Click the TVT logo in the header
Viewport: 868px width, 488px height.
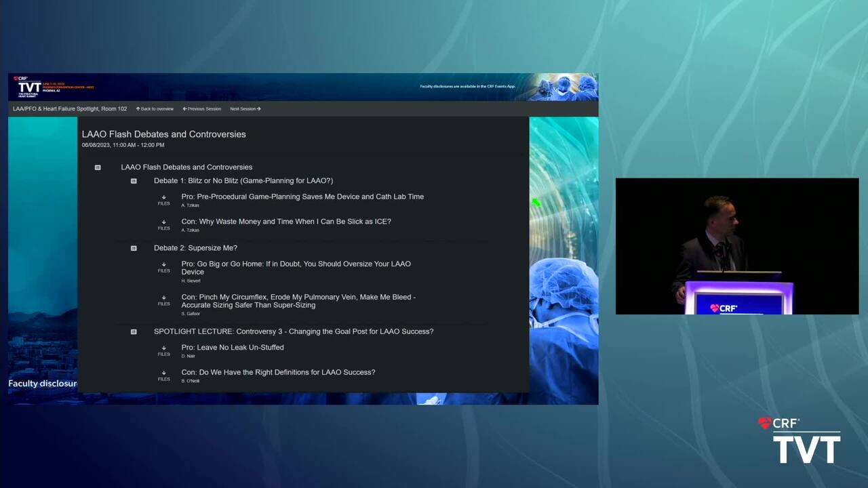click(x=28, y=87)
